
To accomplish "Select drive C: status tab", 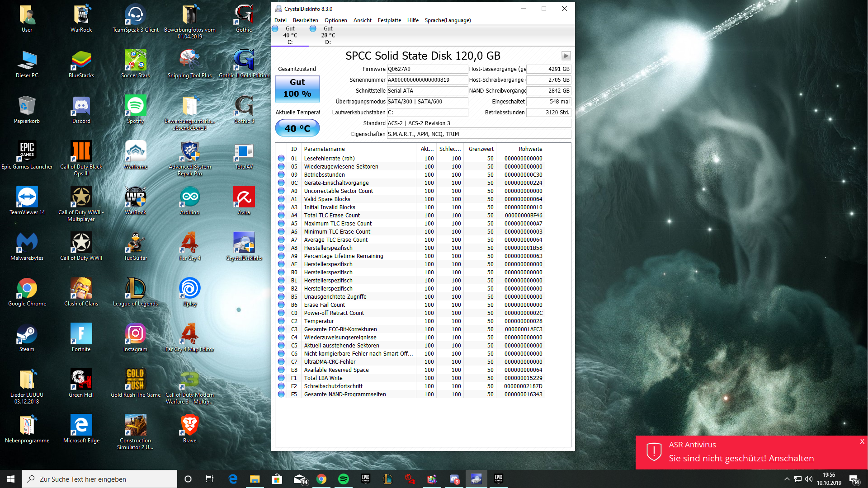I will tap(290, 35).
